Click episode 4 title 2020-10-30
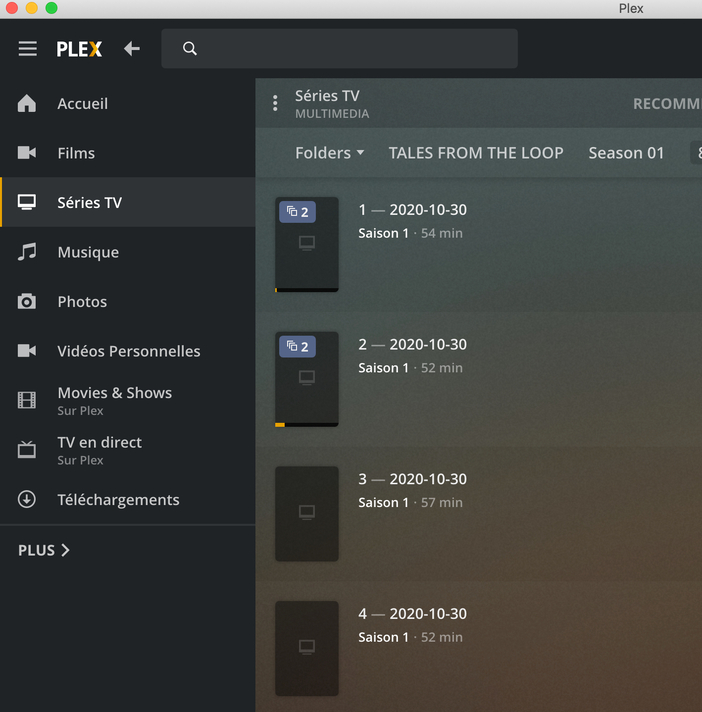Image resolution: width=702 pixels, height=712 pixels. pos(428,613)
